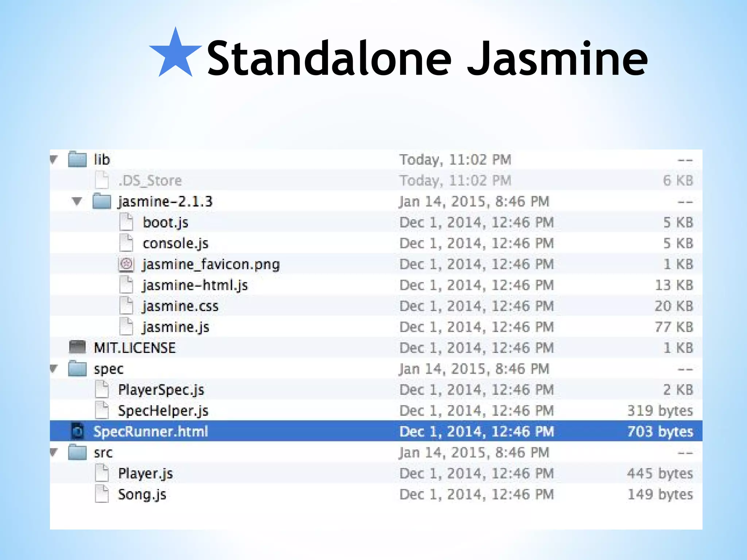Collapse the lib folder disclosure triangle

tap(54, 159)
